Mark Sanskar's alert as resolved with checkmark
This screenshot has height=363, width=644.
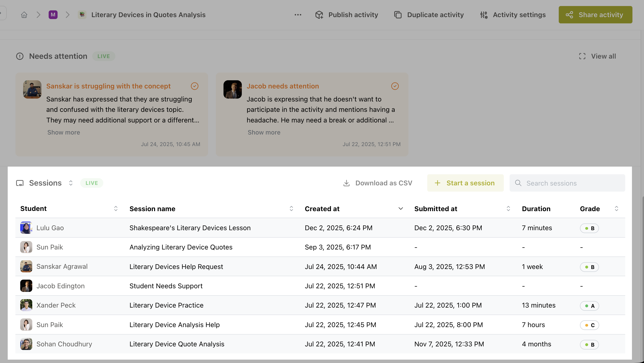click(x=195, y=86)
